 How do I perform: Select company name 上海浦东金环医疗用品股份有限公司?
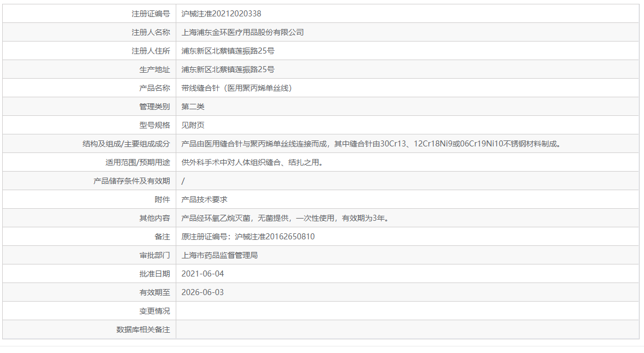[x=242, y=32]
